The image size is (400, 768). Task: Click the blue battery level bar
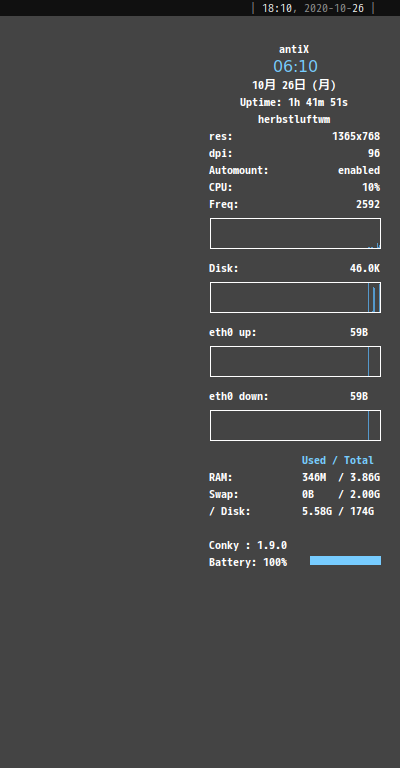(345, 561)
